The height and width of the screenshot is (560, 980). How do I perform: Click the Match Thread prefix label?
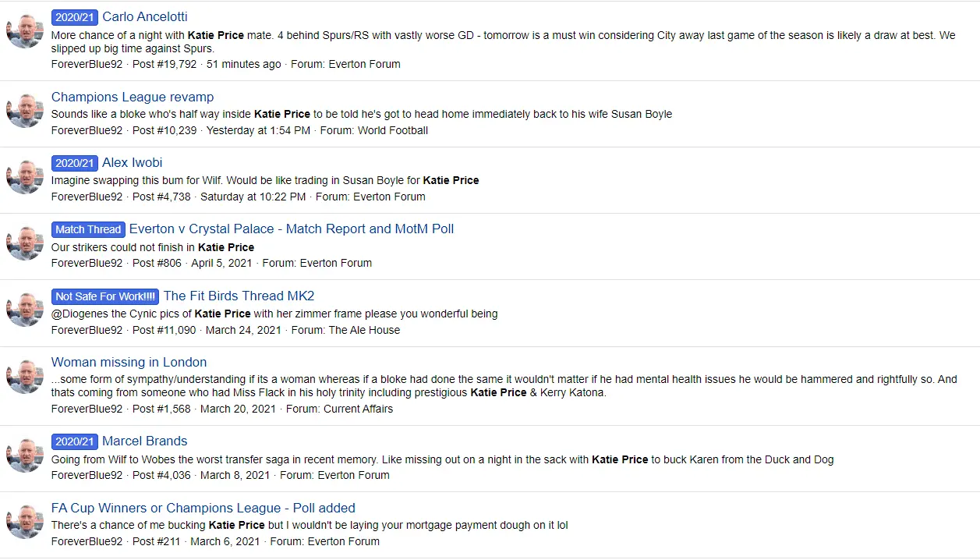pos(88,229)
